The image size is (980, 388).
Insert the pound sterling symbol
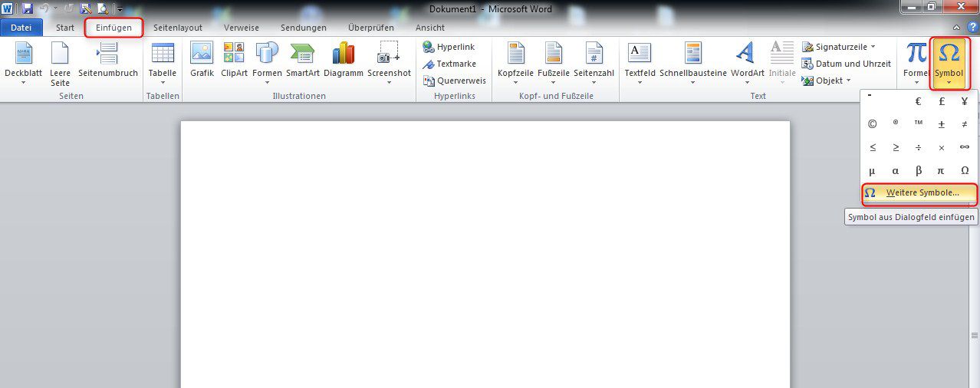point(941,101)
